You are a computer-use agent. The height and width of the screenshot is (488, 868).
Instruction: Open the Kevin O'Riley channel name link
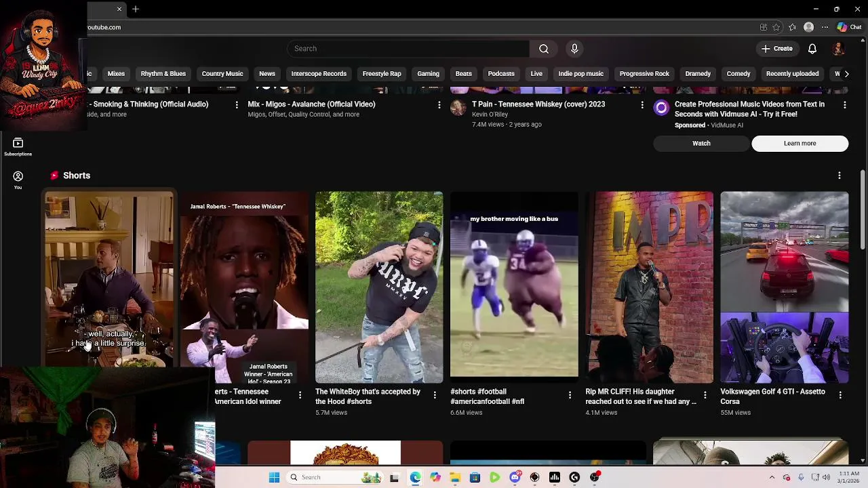click(490, 115)
